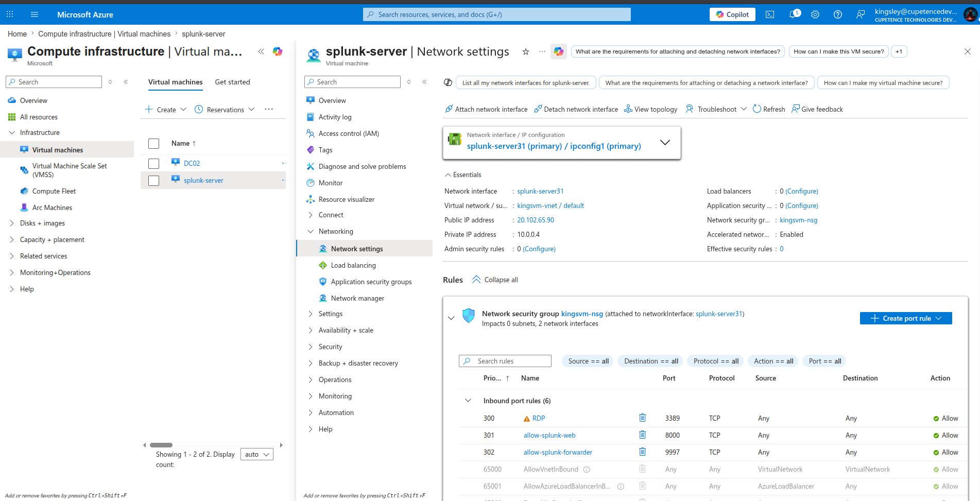Delete the allow-splunk-forwarder rule
This screenshot has height=501, width=980.
[642, 452]
